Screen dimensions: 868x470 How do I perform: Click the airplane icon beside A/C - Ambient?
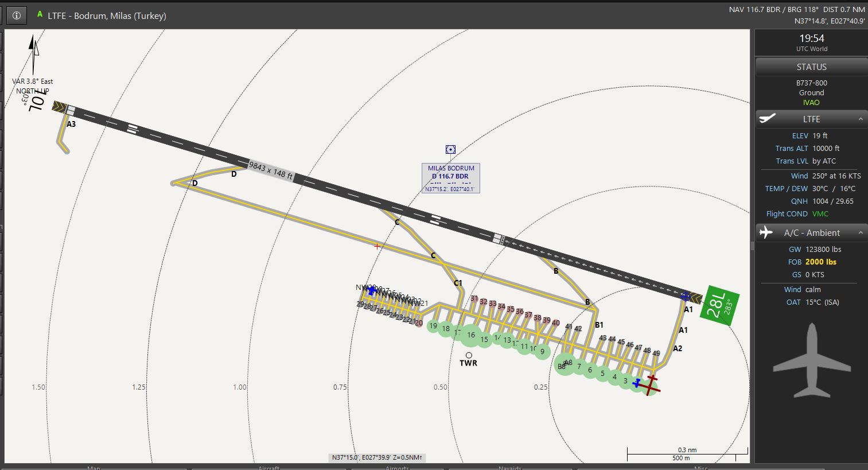click(x=766, y=232)
